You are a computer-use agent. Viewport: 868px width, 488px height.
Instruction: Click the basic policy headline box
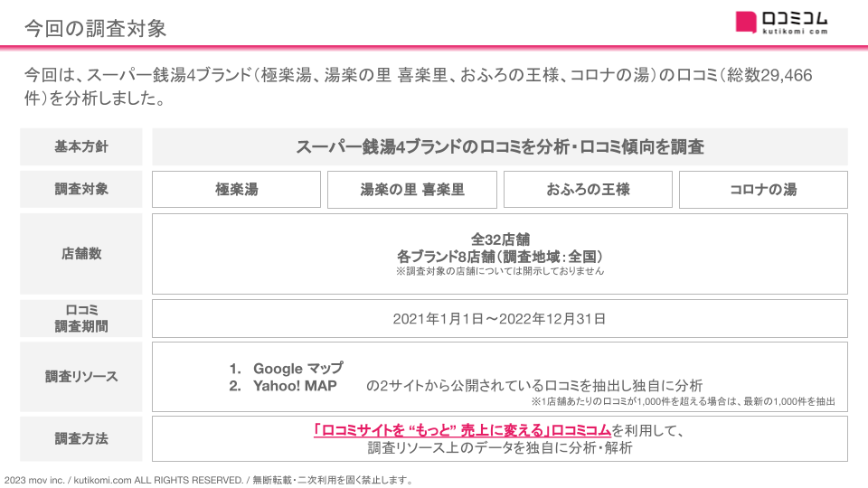pos(499,147)
